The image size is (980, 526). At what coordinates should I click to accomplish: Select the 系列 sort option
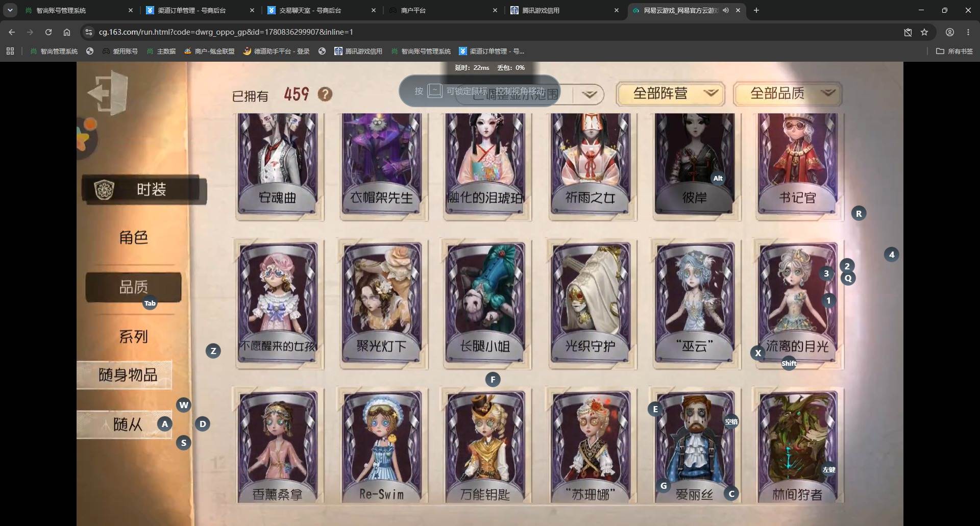point(134,336)
